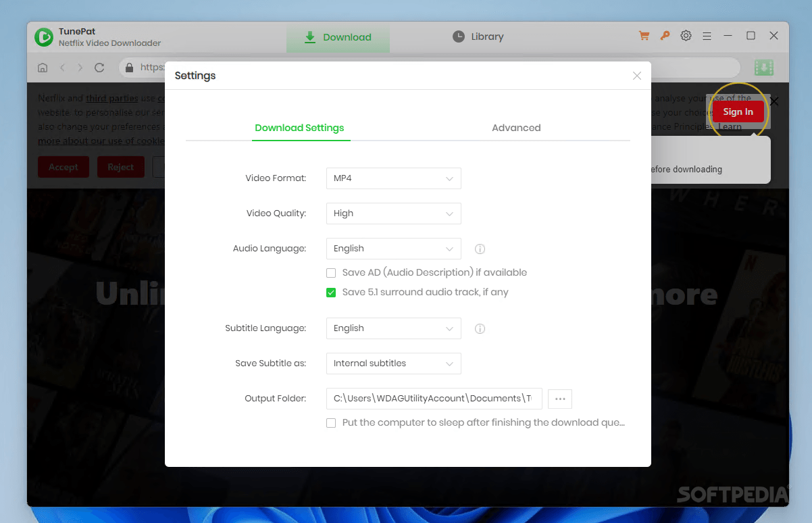Click the clock icon of Library tab
The image size is (812, 523).
(x=459, y=36)
